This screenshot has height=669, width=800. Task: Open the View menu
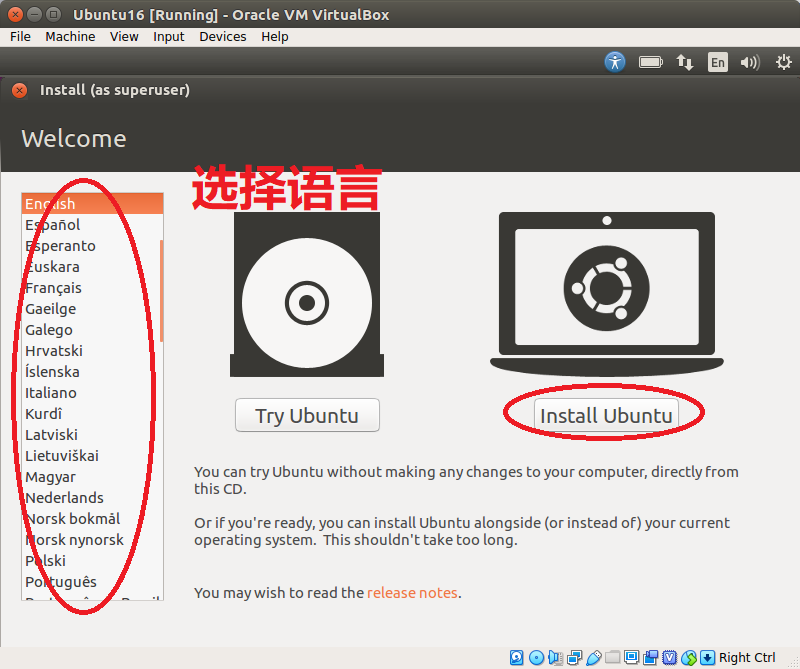click(124, 37)
